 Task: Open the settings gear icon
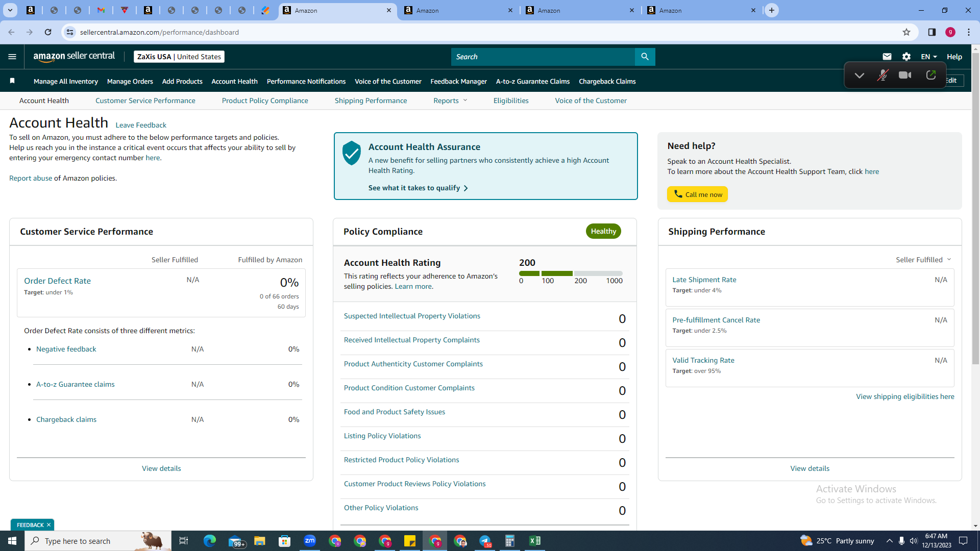906,57
